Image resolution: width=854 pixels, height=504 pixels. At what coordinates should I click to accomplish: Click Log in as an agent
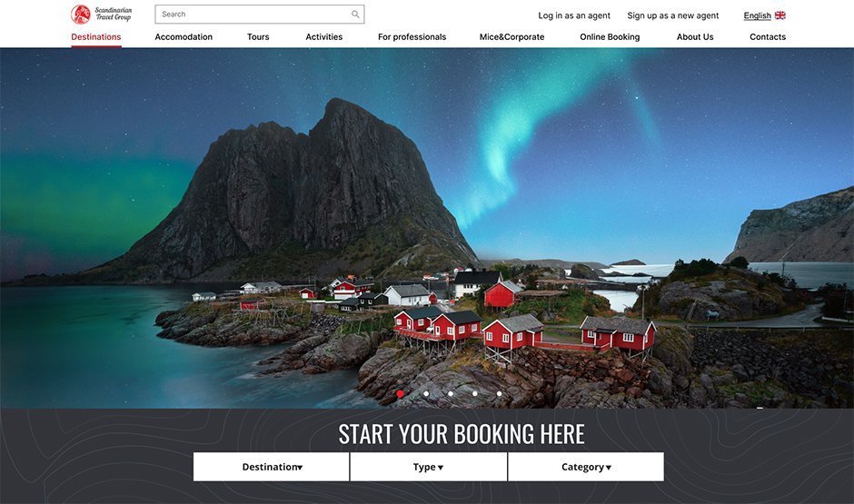coord(574,15)
